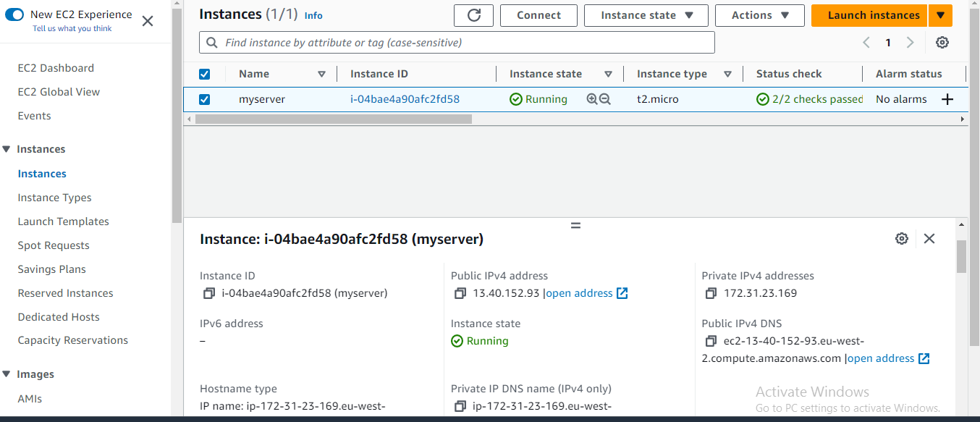Image resolution: width=980 pixels, height=422 pixels.
Task: Click the panel resize handle icon
Action: point(576,225)
